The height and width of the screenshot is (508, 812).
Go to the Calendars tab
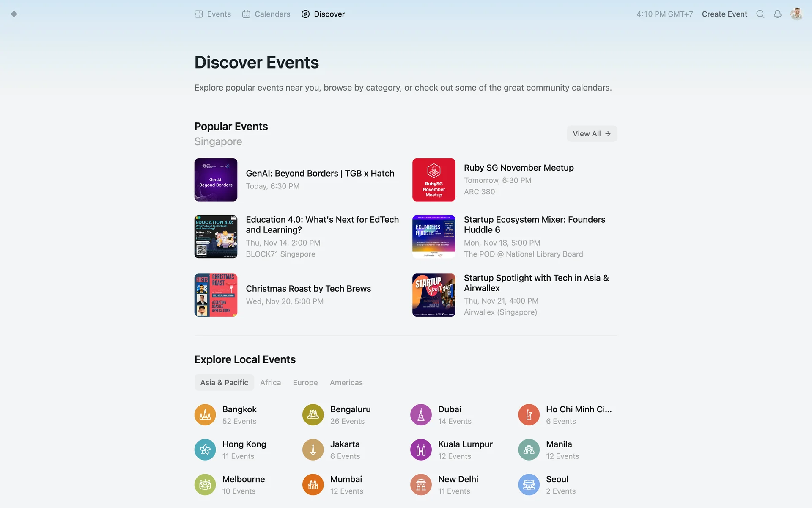pyautogui.click(x=266, y=14)
